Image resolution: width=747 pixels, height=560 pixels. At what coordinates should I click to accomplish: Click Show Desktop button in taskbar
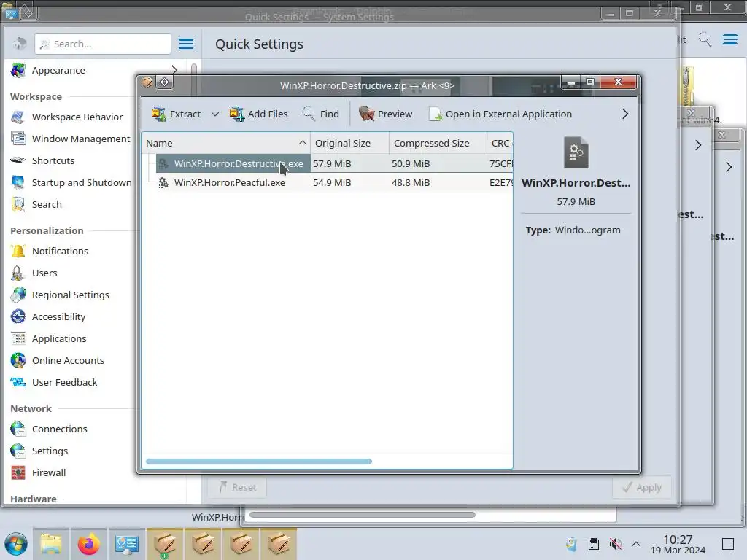coord(728,544)
